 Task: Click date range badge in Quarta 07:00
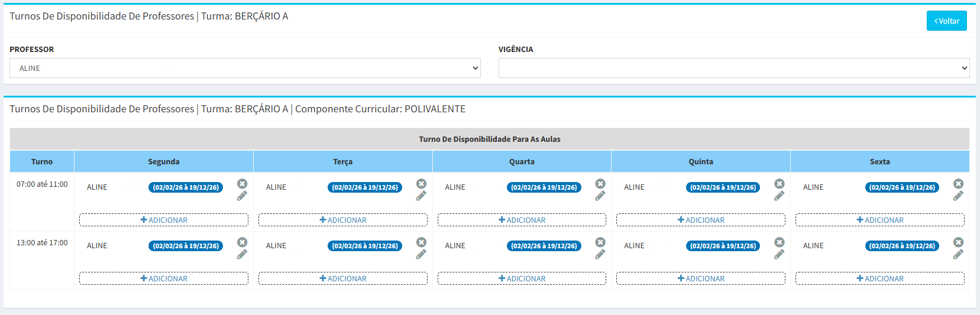click(544, 187)
